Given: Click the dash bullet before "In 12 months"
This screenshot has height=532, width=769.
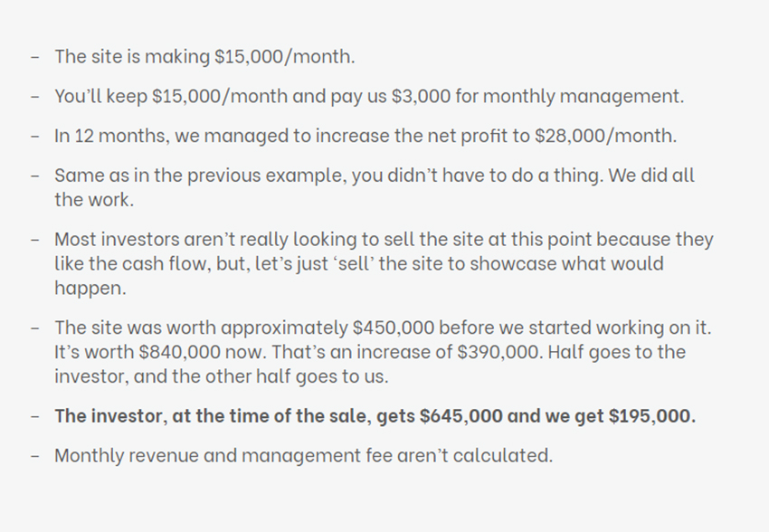Looking at the screenshot, I should [34, 137].
